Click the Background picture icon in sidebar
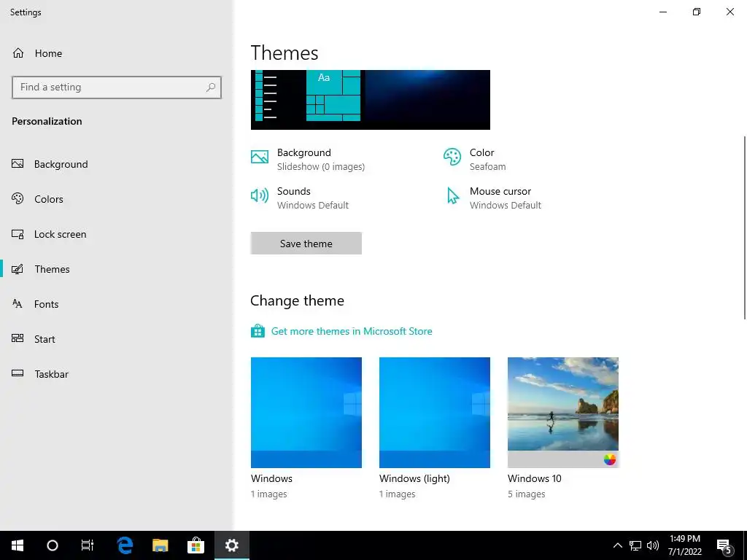The height and width of the screenshot is (560, 747). click(x=18, y=164)
